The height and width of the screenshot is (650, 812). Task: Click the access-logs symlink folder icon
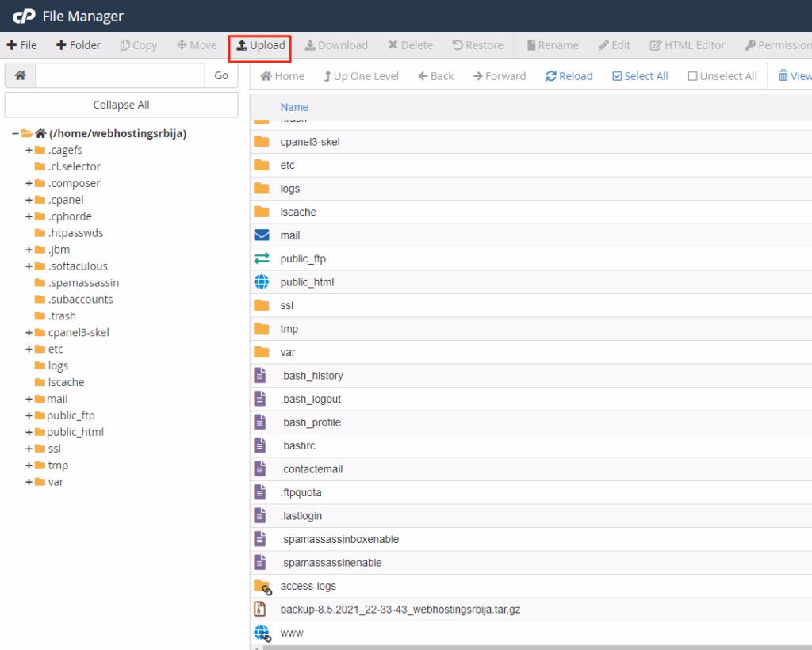point(262,587)
